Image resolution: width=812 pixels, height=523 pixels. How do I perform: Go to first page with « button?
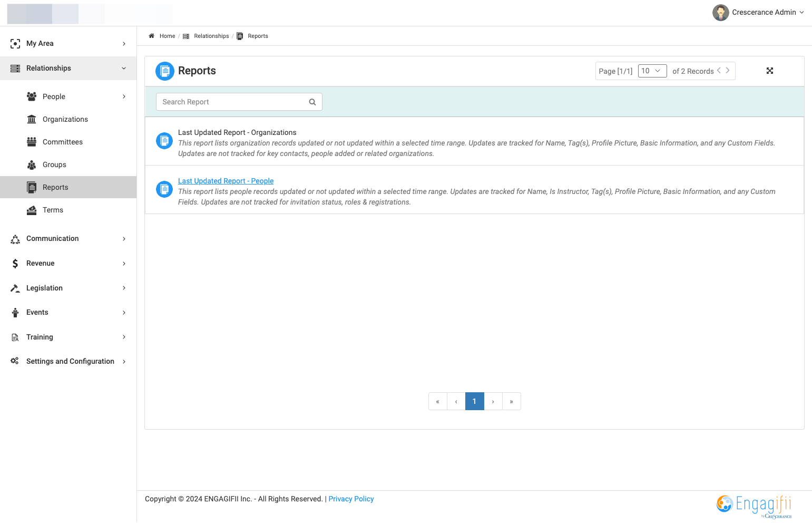click(437, 401)
